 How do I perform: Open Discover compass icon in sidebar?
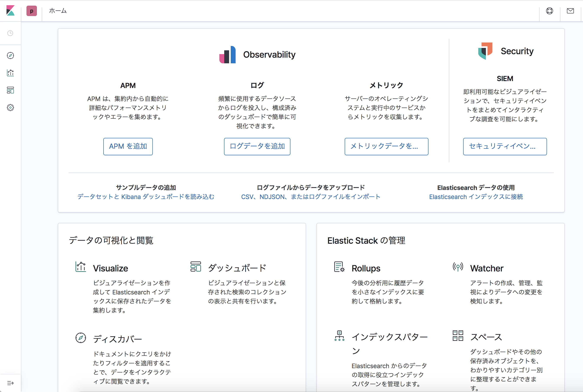point(10,55)
